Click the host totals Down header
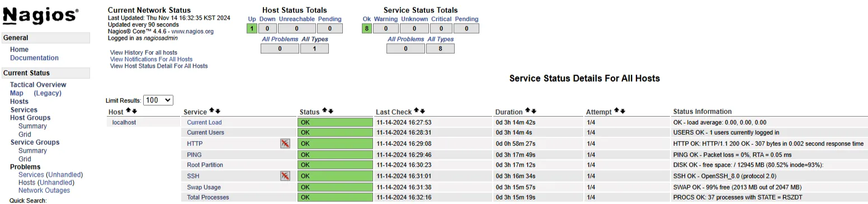 [x=267, y=19]
